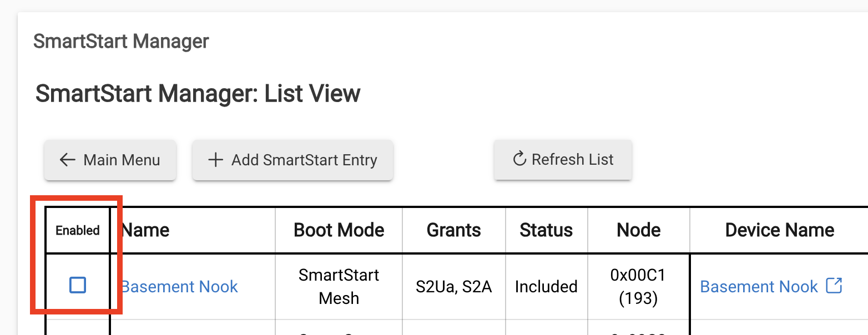Select the S2Ua, S2A grants cell

point(454,287)
